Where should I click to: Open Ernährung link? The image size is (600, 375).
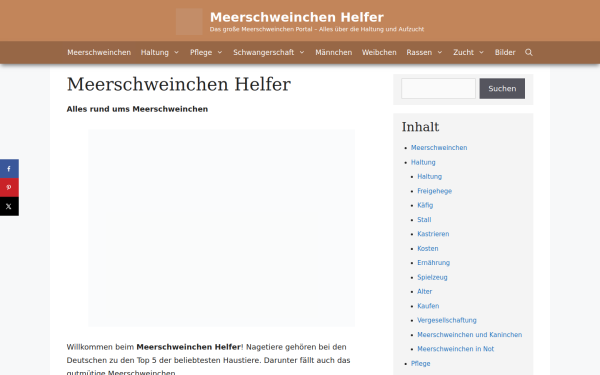tap(434, 262)
